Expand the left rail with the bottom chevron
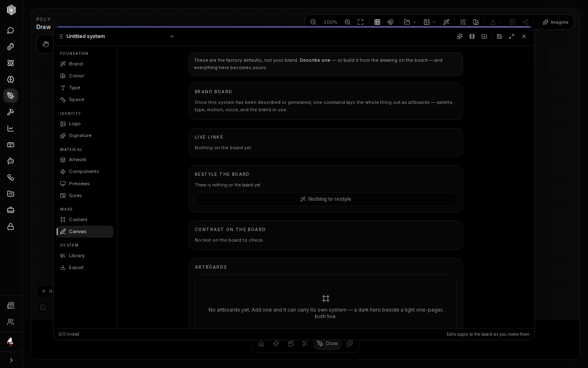 click(x=11, y=360)
